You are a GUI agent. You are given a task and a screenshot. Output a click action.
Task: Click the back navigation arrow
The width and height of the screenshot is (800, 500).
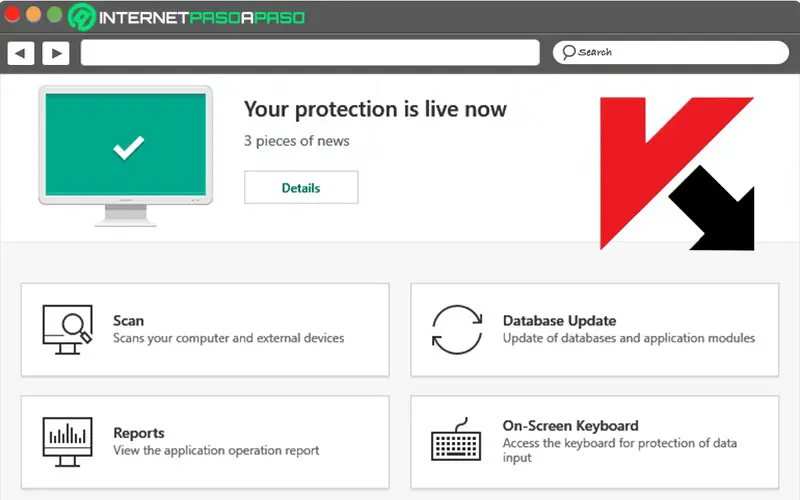(x=21, y=53)
